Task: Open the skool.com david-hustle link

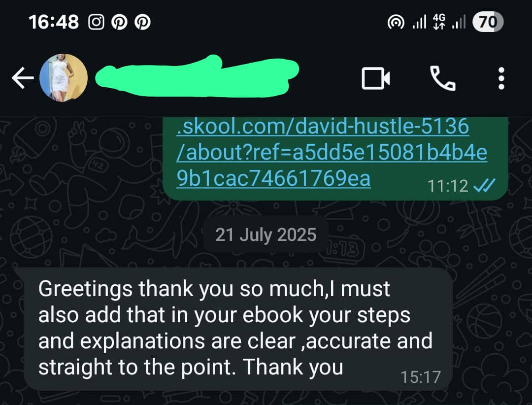Action: click(332, 152)
